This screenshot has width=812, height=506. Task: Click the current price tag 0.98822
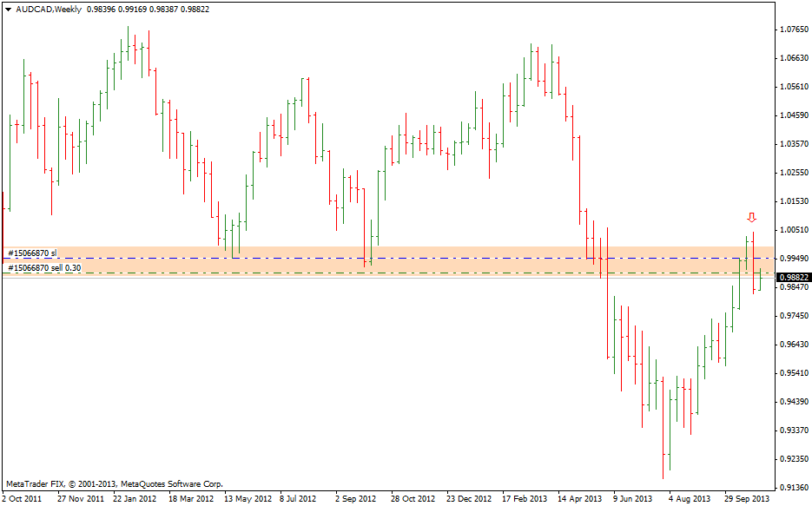pos(793,277)
